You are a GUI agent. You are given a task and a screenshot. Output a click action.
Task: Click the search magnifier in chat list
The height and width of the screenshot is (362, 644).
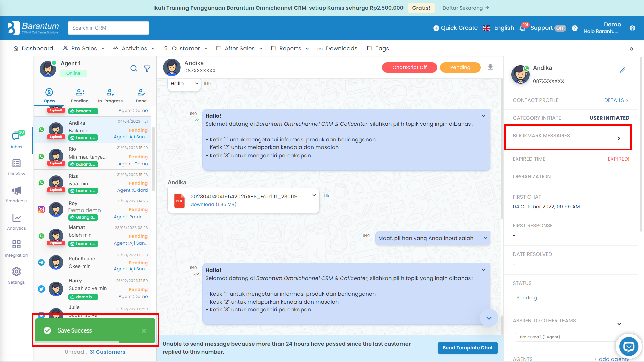pos(134,69)
